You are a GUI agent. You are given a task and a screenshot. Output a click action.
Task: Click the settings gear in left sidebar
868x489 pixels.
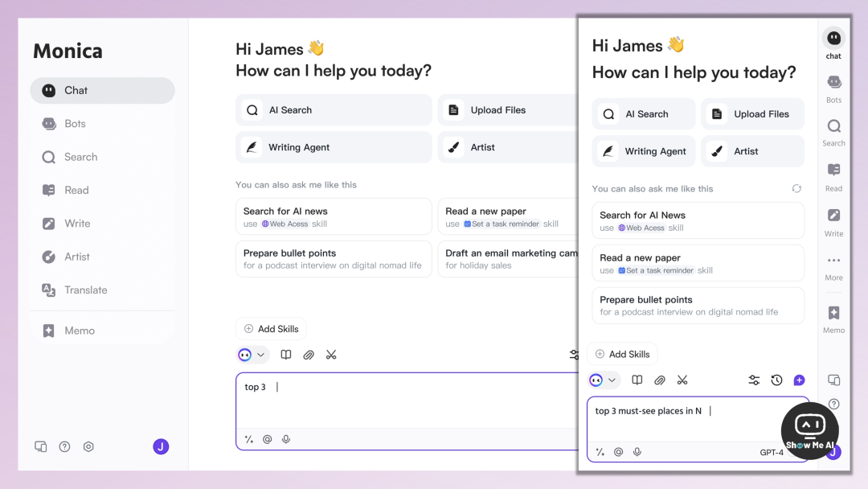88,446
